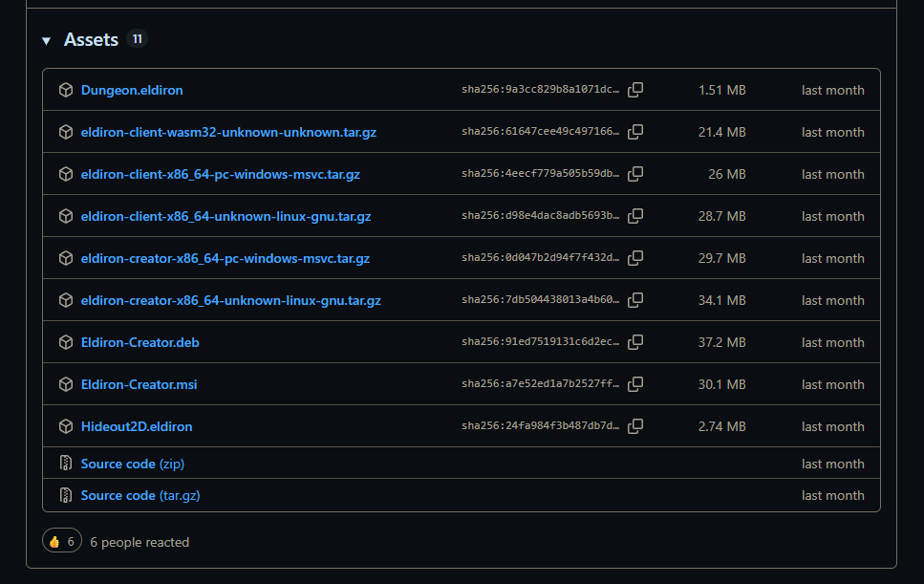Download eldiron-client-wasm32-unknown-unknown.tar.gz
This screenshot has height=584, width=924.
pyautogui.click(x=228, y=132)
